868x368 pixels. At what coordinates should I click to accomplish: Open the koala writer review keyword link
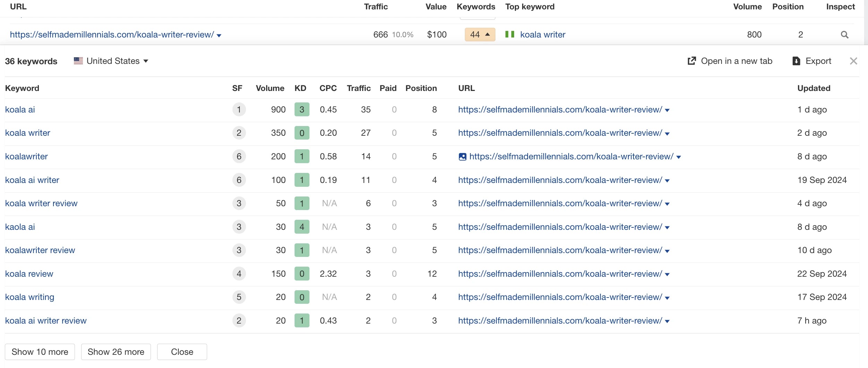click(x=41, y=203)
